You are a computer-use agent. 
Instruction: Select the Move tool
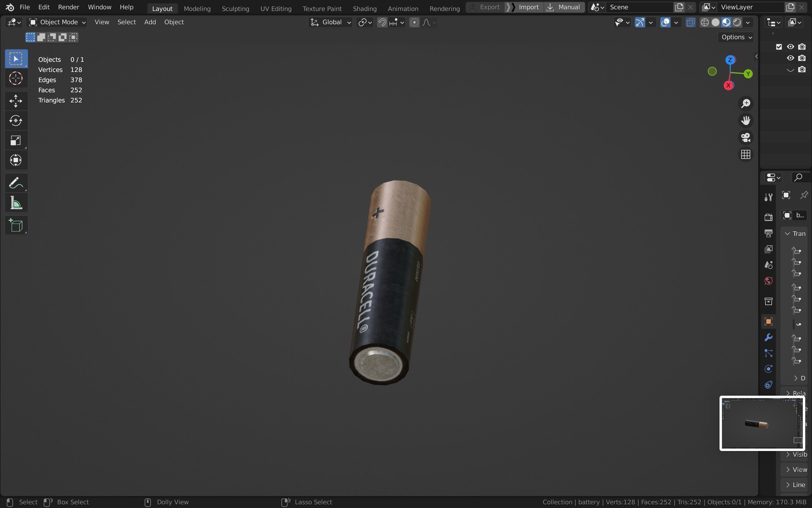(x=16, y=101)
